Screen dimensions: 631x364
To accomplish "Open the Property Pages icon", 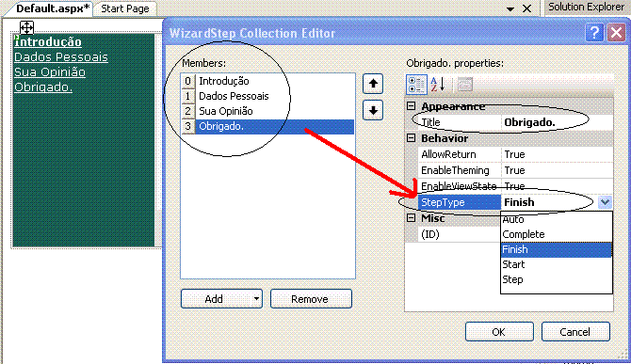I will [465, 85].
